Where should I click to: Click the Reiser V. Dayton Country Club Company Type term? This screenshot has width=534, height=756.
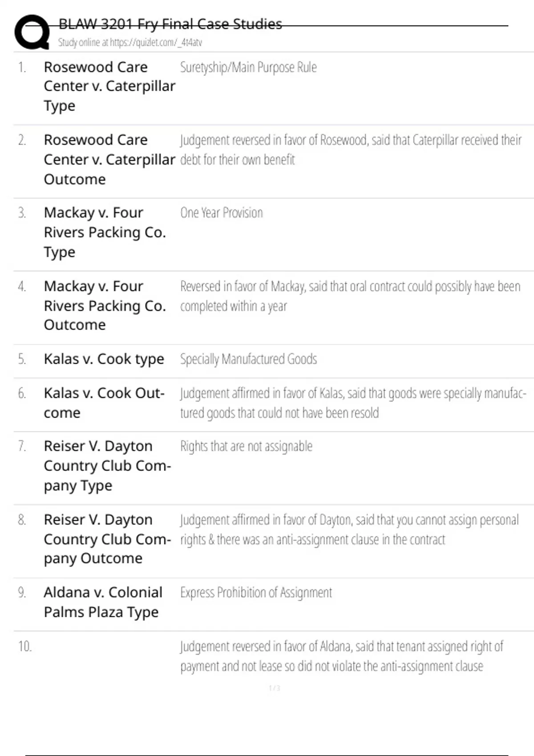107,466
